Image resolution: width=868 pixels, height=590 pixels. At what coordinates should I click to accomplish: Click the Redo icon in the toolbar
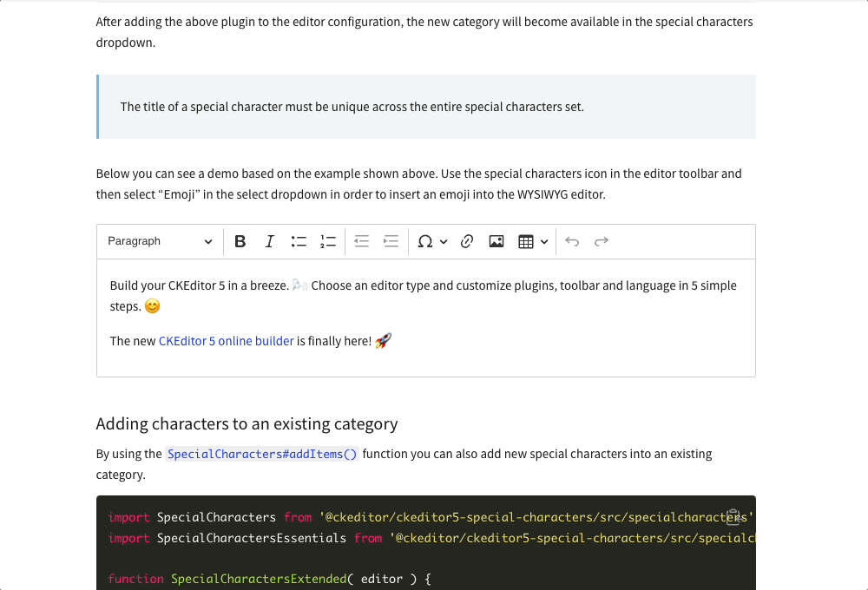[x=601, y=241]
